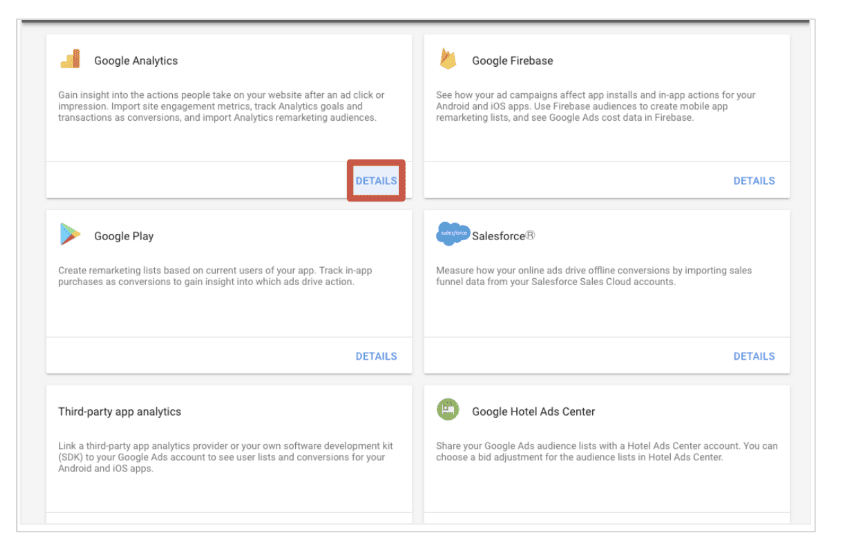This screenshot has height=552, width=842.
Task: Click the Google Analytics description text
Action: coord(221,106)
